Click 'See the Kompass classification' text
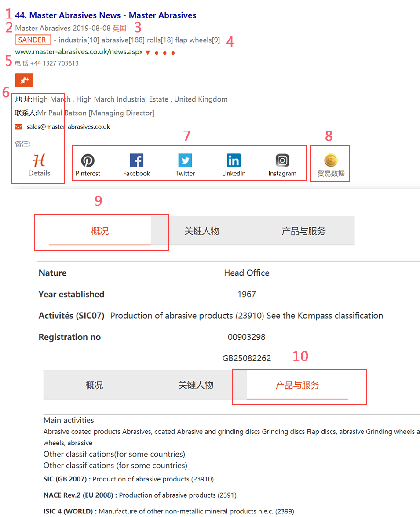Image resolution: width=420 pixels, height=517 pixels. 325,316
